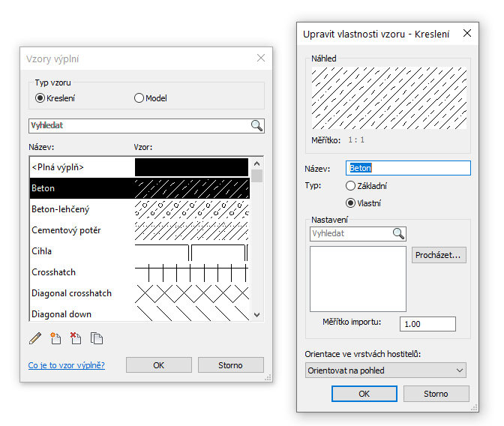Image resolution: width=504 pixels, height=426 pixels.
Task: Open the Orientovat na pohled dropdown
Action: coord(386,370)
